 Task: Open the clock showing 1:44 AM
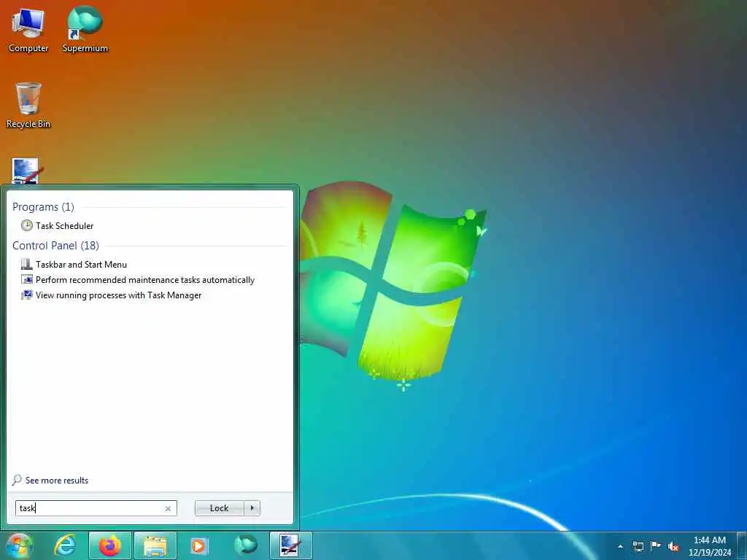coord(710,545)
